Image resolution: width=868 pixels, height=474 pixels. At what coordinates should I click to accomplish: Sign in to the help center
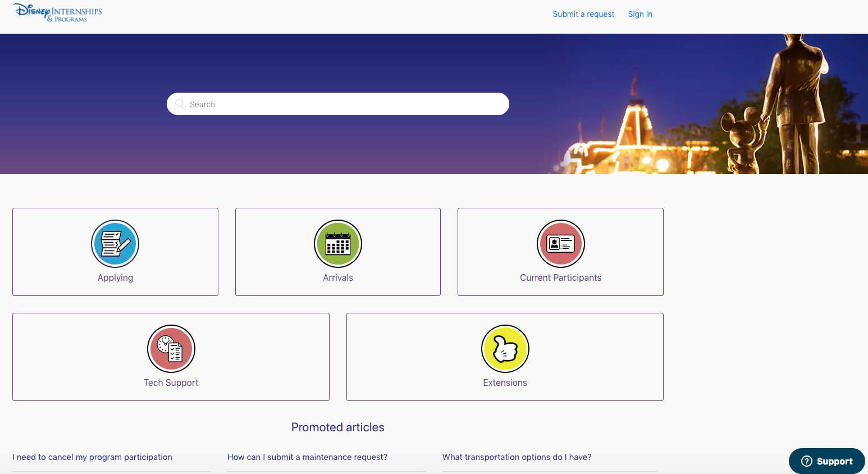[639, 13]
